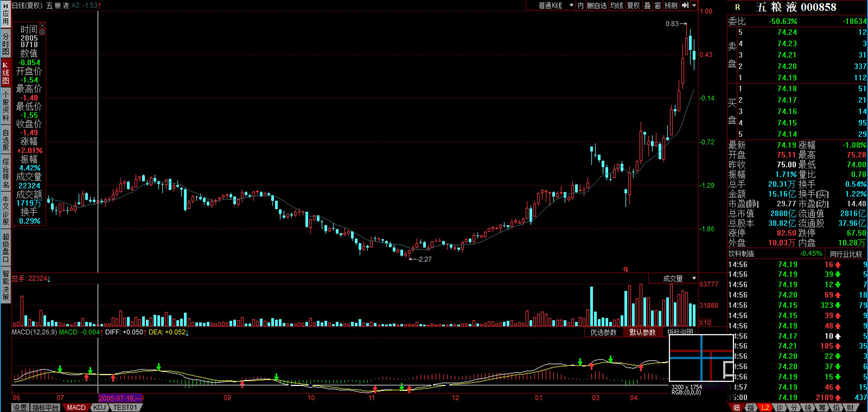The image size is (868, 412).
Task: Expand the dropdown arrow after the toolbar's end-arrow icon
Action: 694,5
